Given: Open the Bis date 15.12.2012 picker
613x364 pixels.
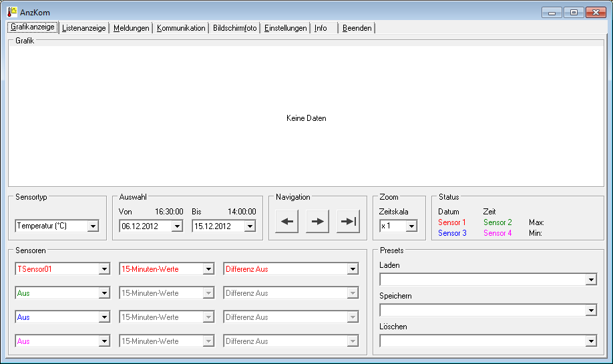Looking at the screenshot, I should pyautogui.click(x=249, y=226).
